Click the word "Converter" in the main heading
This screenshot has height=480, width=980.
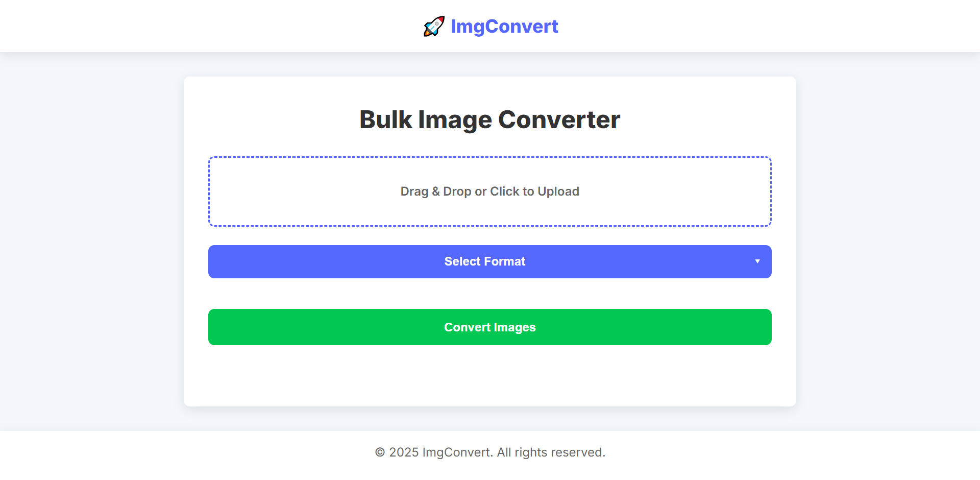point(559,120)
